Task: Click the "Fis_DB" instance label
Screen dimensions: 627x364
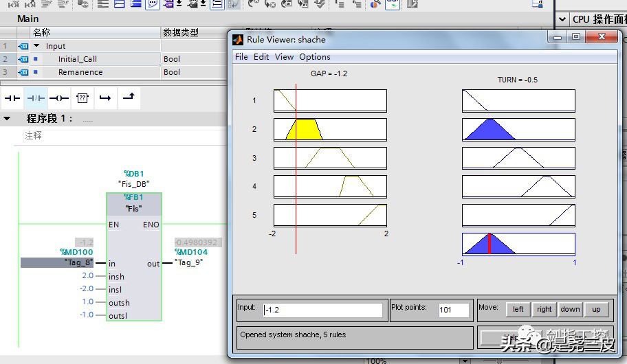Action: coord(133,184)
